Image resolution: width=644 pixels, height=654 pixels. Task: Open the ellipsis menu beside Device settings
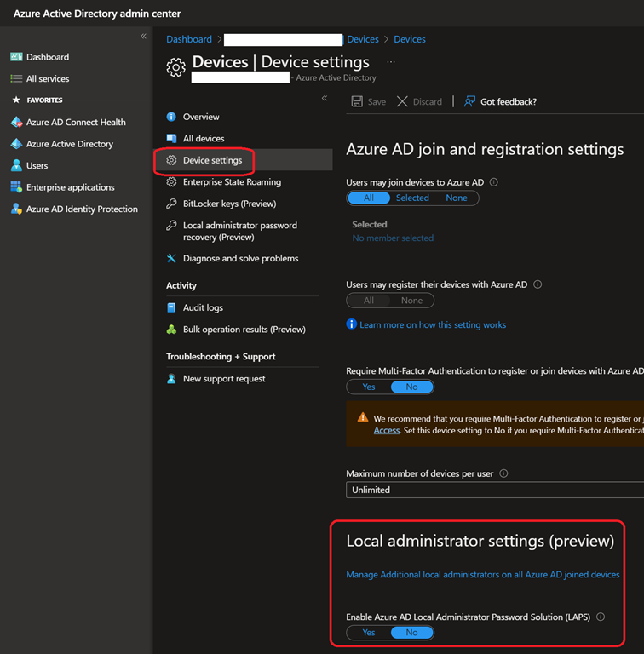[x=391, y=62]
